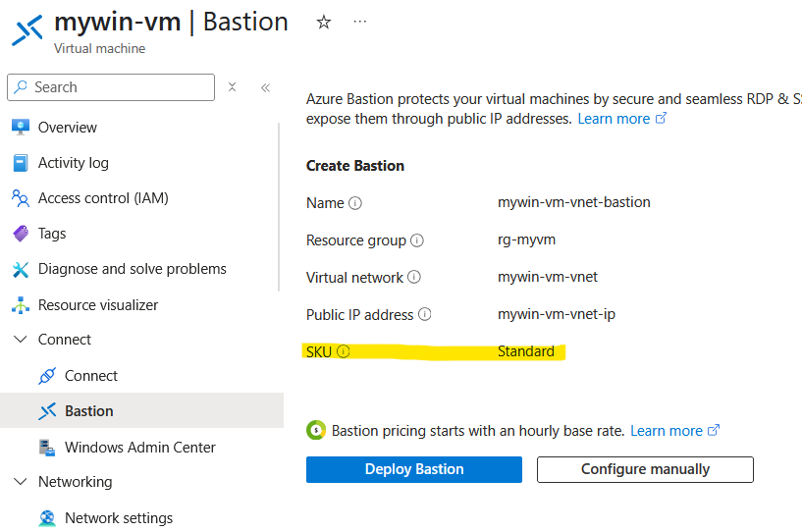802x532 pixels.
Task: Click the Networking section header label
Action: point(76,482)
